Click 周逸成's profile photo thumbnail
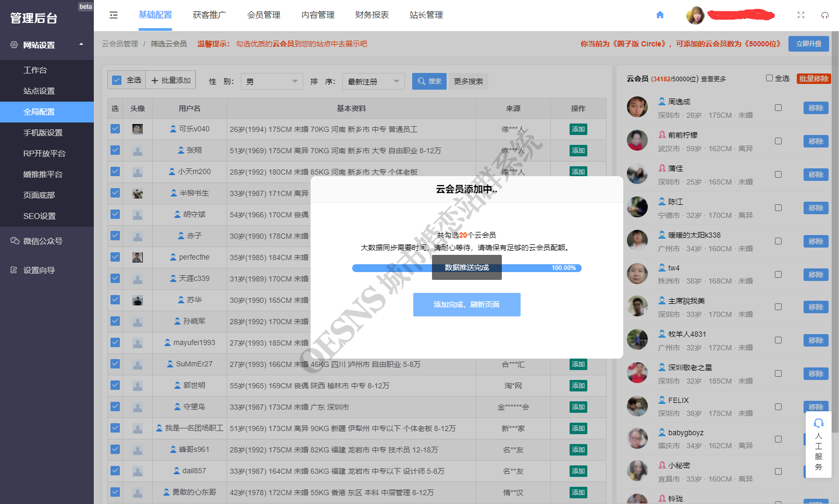 click(x=637, y=107)
